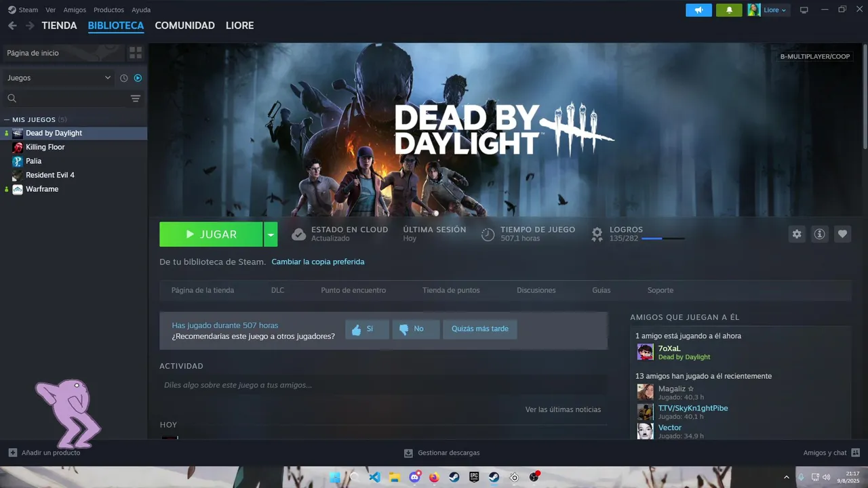The width and height of the screenshot is (868, 488).
Task: Open the notifications bell
Action: 729,10
